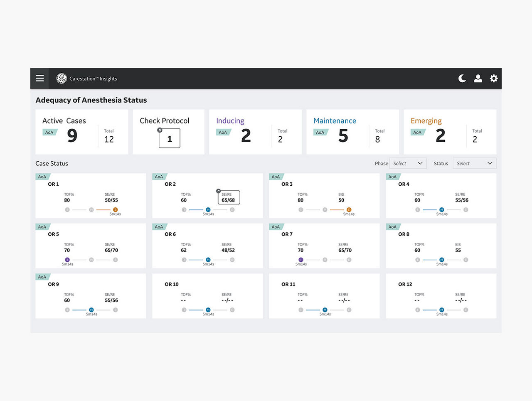Image resolution: width=532 pixels, height=401 pixels.
Task: Click the flag icon on Check Protocol box
Action: click(160, 130)
